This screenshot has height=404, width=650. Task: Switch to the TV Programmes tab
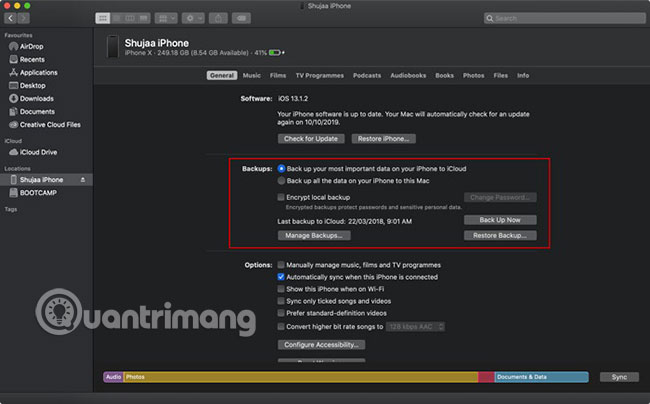[320, 75]
